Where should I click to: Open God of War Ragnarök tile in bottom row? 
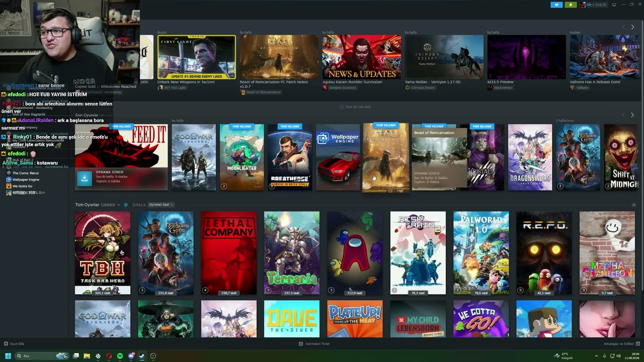(103, 319)
